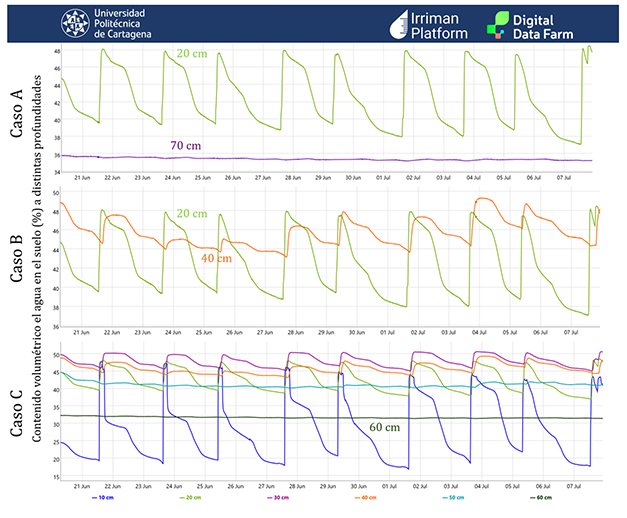Click the 70 cm purple line label
The height and width of the screenshot is (518, 627).
click(185, 146)
